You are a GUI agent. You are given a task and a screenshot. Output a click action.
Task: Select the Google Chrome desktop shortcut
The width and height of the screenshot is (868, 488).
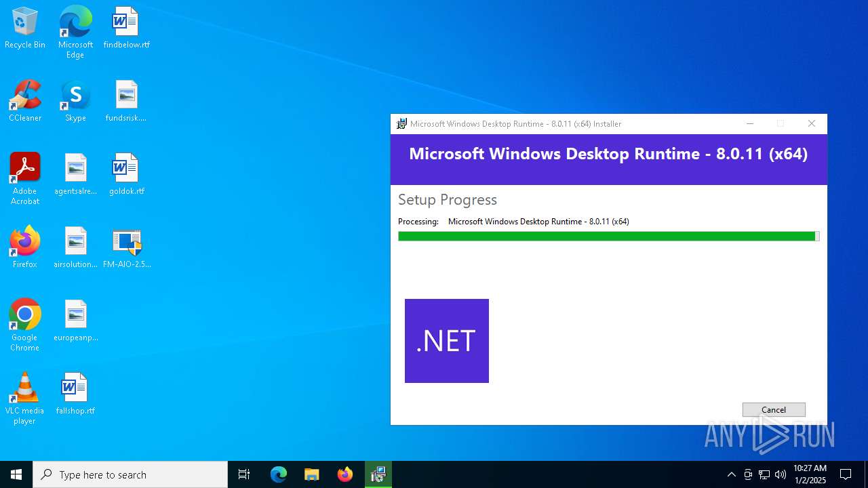coord(25,325)
